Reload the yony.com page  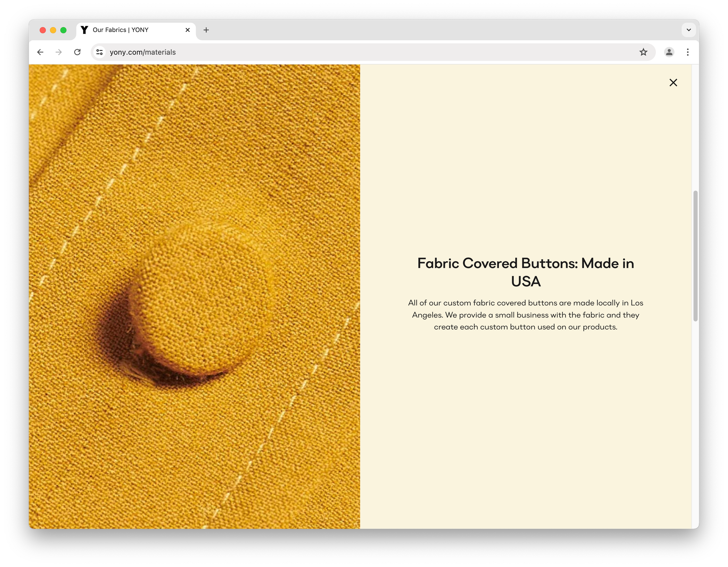coord(77,52)
